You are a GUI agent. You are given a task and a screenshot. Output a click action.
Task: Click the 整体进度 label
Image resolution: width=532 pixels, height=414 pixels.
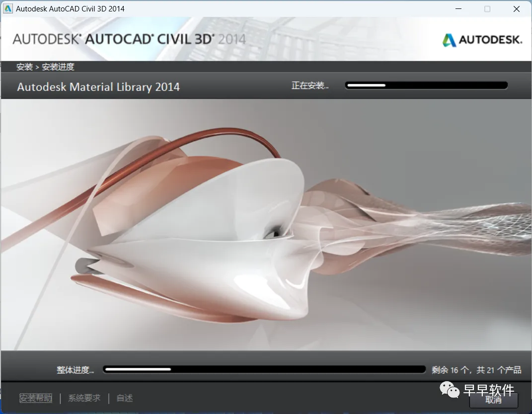[x=76, y=370]
